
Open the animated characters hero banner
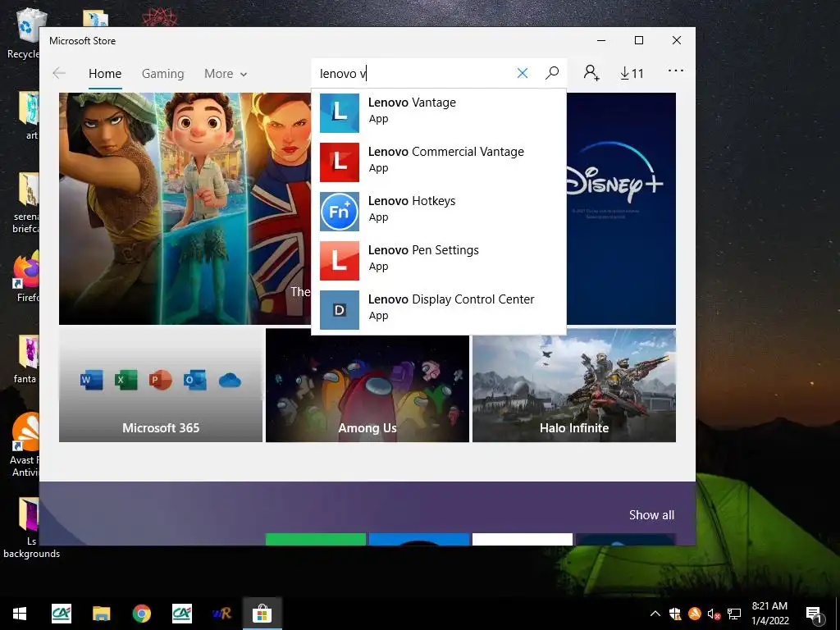[185, 209]
